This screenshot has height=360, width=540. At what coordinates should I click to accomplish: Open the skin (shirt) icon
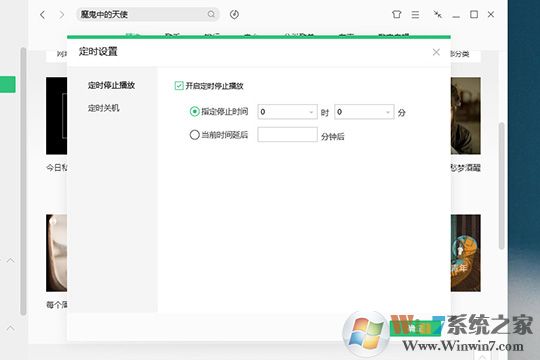point(396,14)
